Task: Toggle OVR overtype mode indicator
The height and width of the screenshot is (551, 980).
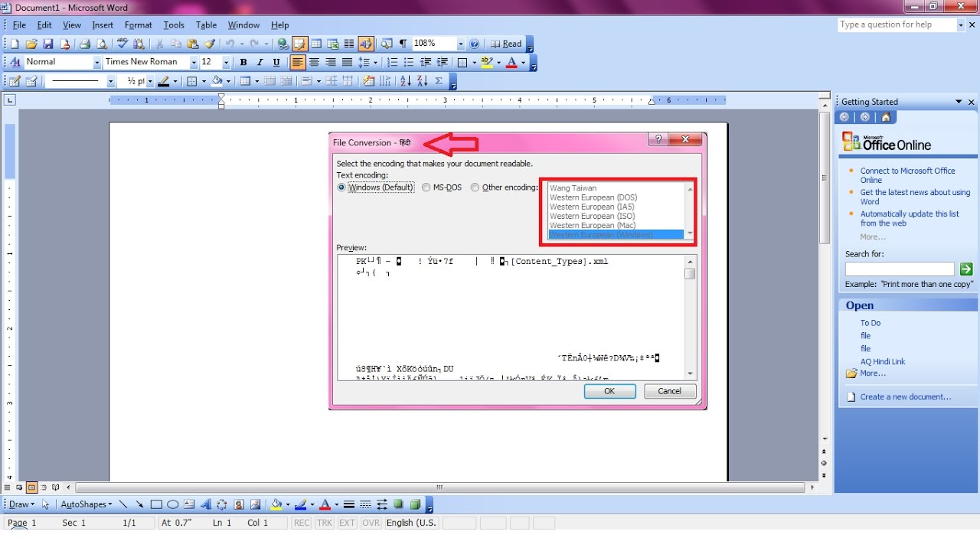Action: click(x=371, y=523)
